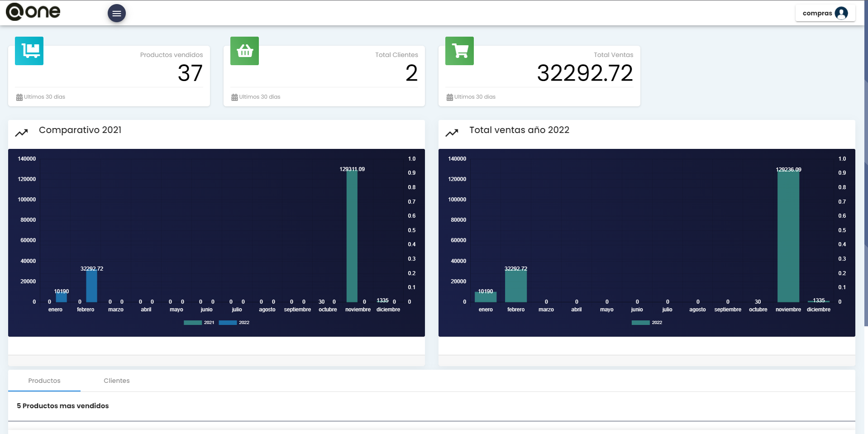Click the trend icon beside Comparativo 2021
The height and width of the screenshot is (434, 868).
(x=21, y=133)
